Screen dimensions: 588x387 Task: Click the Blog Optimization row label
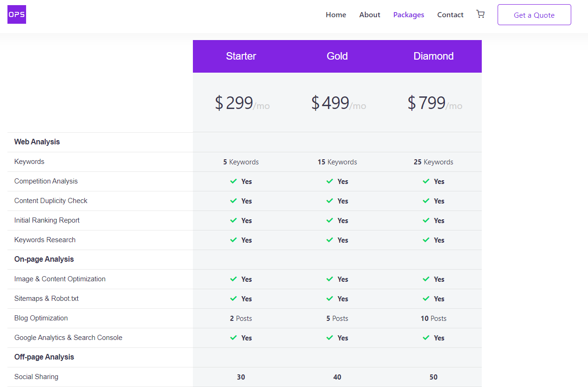point(41,318)
